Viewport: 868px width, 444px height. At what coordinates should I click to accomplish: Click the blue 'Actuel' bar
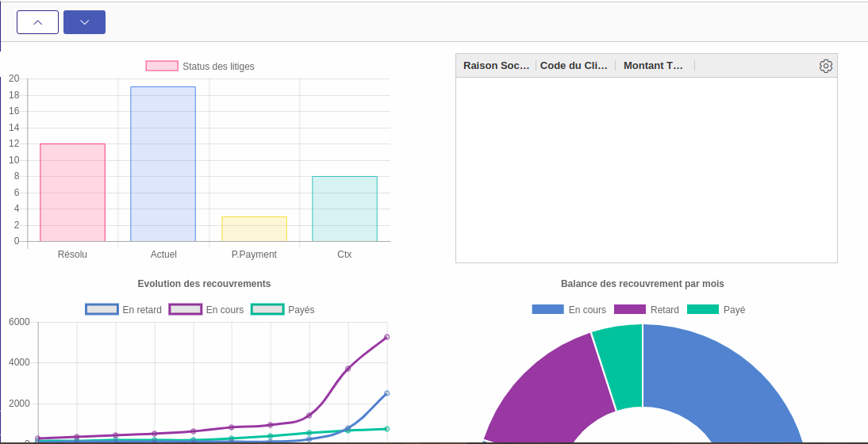point(163,164)
